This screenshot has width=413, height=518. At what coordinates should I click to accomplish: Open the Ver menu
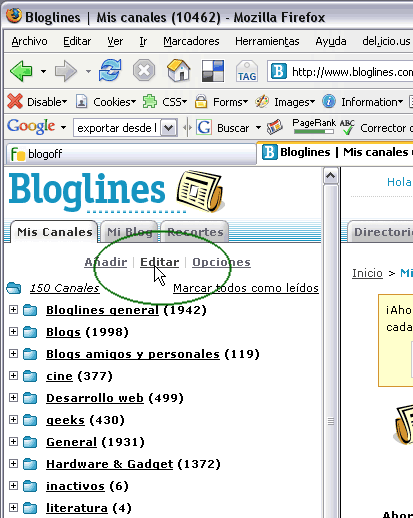click(x=115, y=41)
